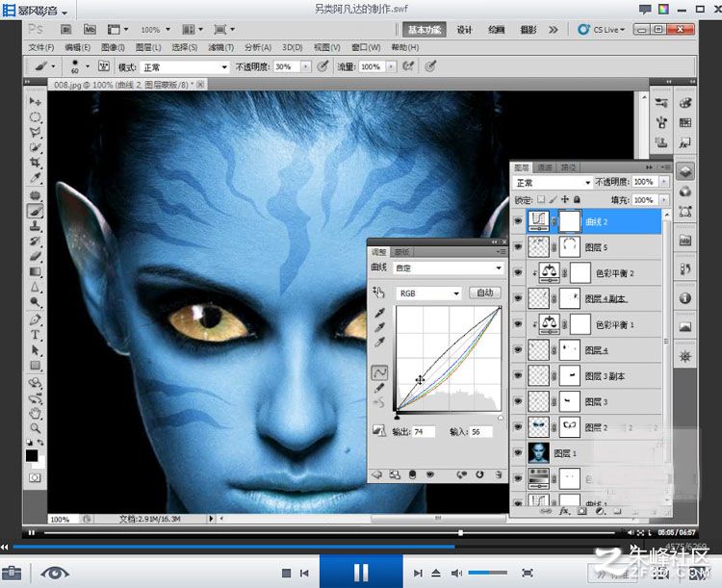The image size is (722, 588).
Task: Hide the 图层 4 副本 layer
Action: pyautogui.click(x=518, y=298)
